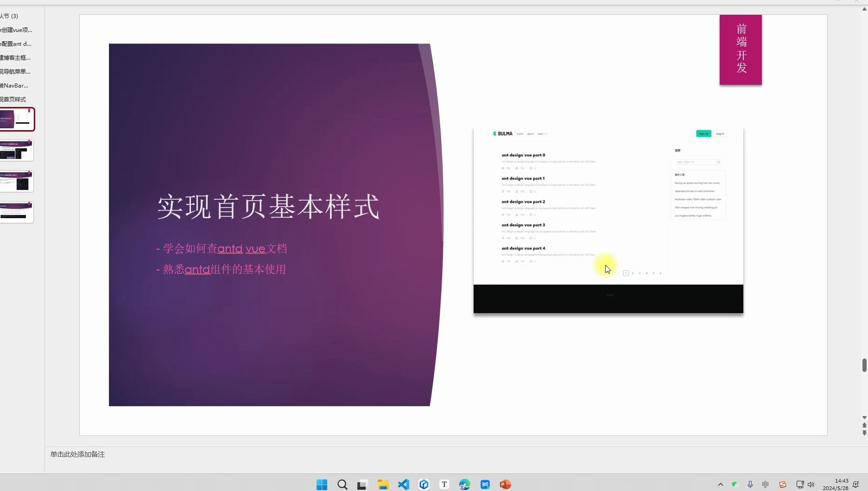Expand hidden icons in the system tray
This screenshot has height=491, width=868.
click(x=721, y=485)
